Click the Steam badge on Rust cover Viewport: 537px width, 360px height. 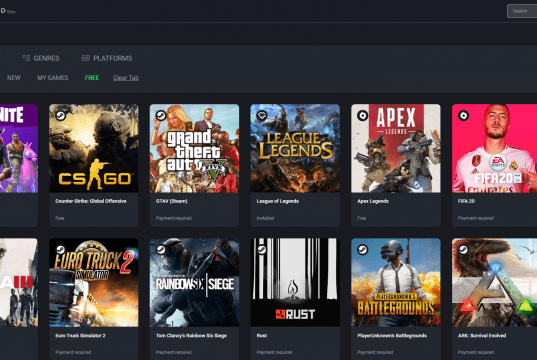[x=262, y=250]
